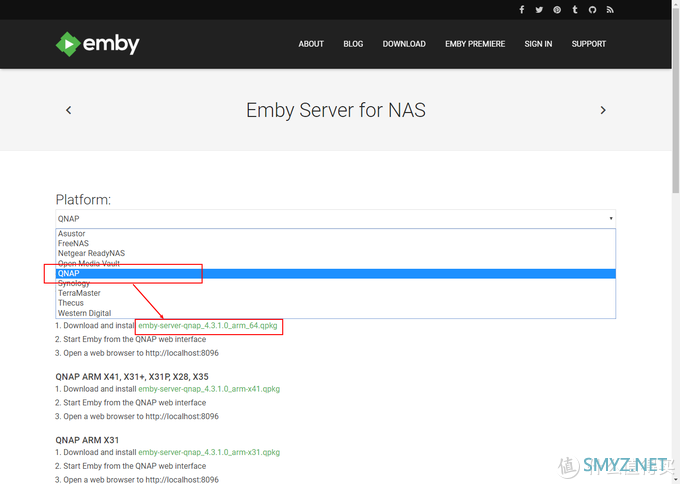Select Western Digital in platform list

point(335,313)
